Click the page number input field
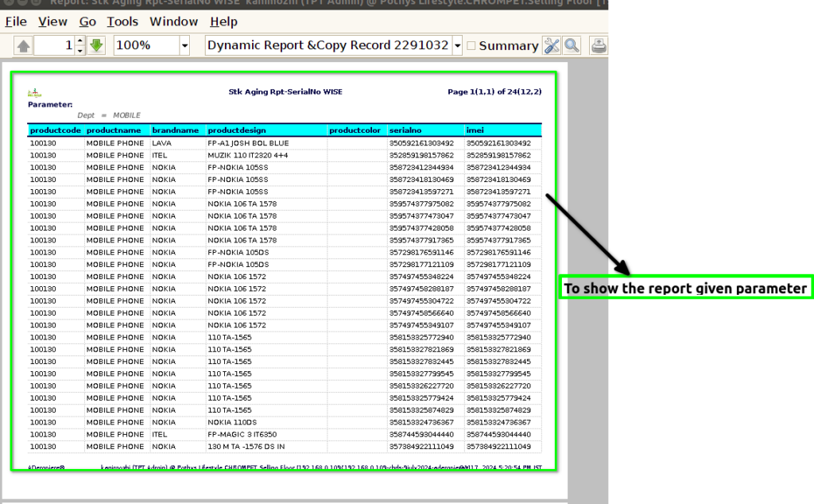 click(x=55, y=45)
